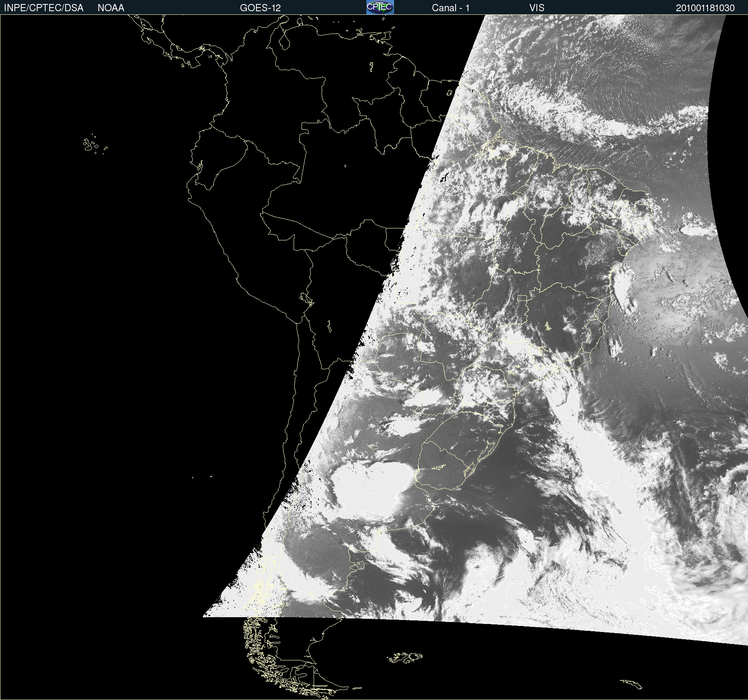The image size is (748, 700).
Task: Click the VIS label in header
Action: pyautogui.click(x=537, y=8)
